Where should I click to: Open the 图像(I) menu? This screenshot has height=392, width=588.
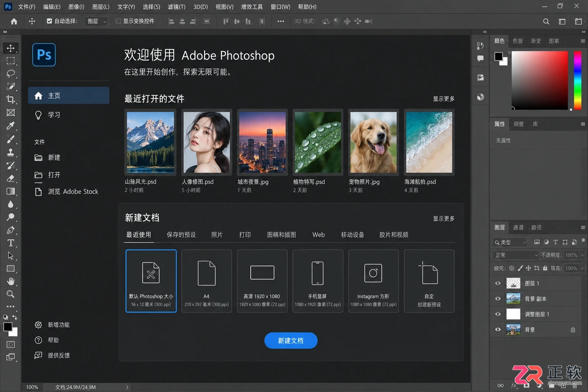click(x=76, y=7)
